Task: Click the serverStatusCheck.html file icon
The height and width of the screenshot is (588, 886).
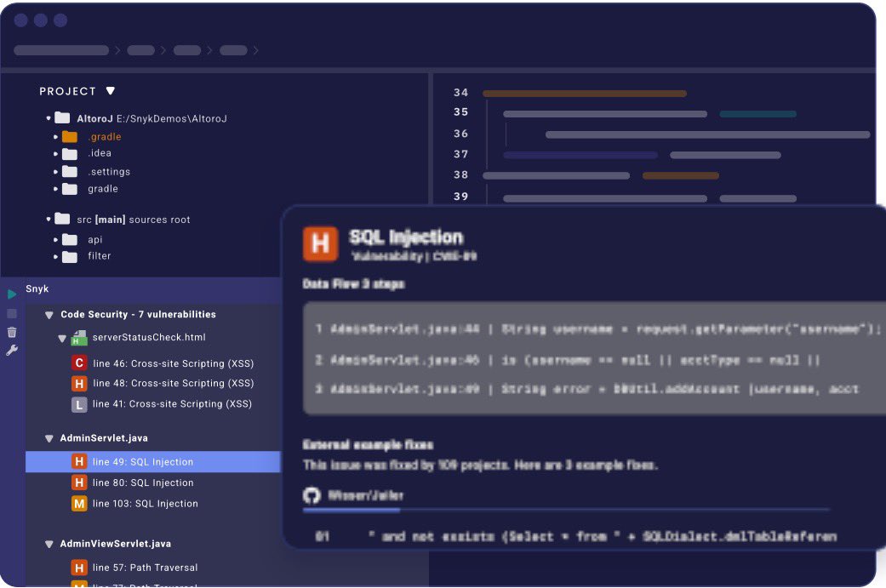Action: pyautogui.click(x=79, y=338)
